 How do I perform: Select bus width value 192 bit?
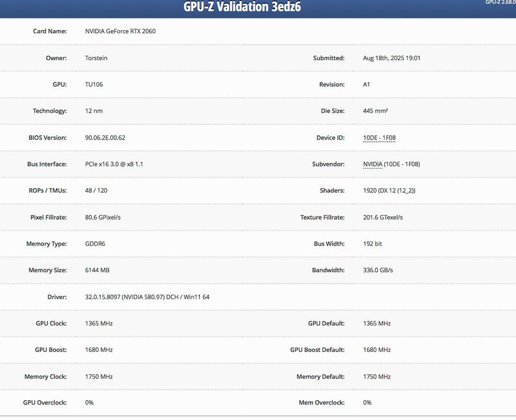[x=372, y=244]
